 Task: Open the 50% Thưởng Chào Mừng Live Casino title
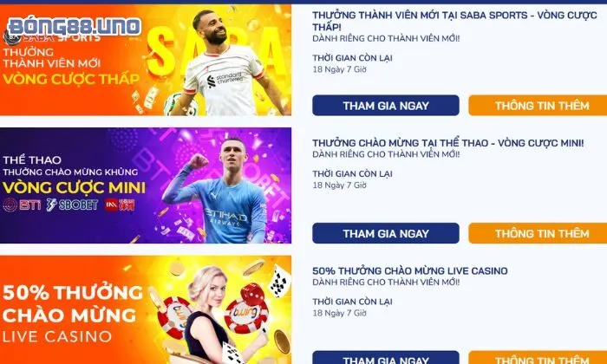click(x=410, y=270)
